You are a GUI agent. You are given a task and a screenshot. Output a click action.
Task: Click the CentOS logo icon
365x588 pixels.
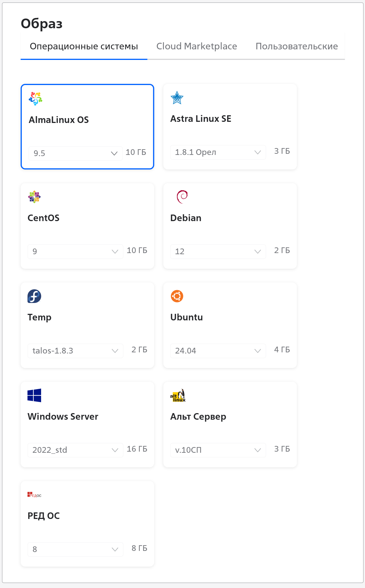point(34,197)
